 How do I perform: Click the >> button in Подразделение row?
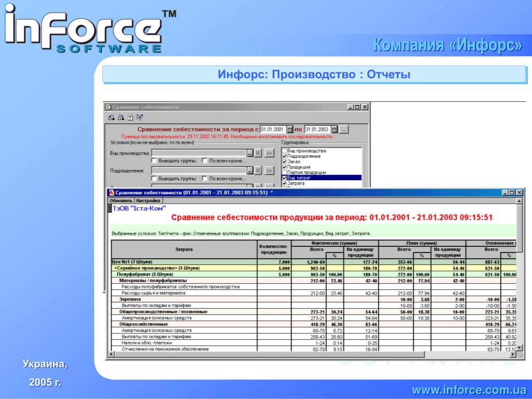click(x=269, y=170)
